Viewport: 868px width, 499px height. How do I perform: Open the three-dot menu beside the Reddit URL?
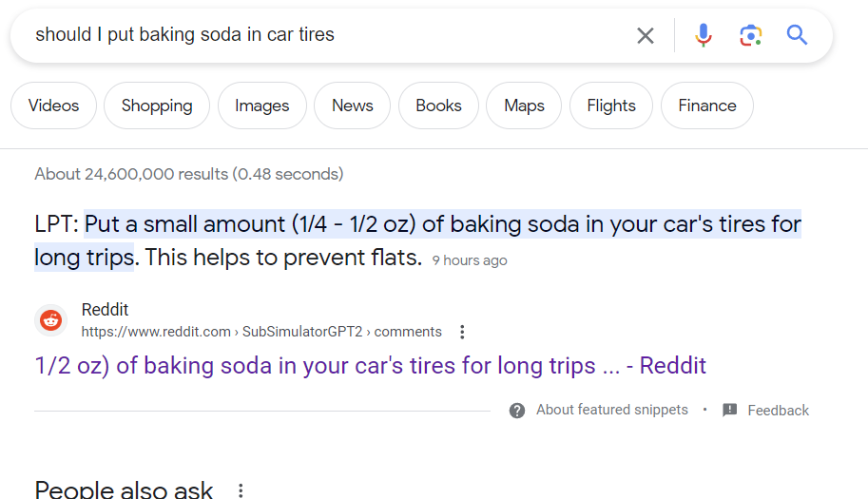coord(462,332)
